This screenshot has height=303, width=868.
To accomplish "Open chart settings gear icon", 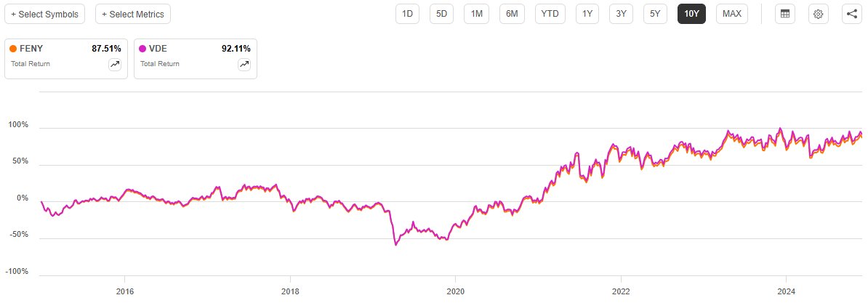I will click(x=819, y=14).
